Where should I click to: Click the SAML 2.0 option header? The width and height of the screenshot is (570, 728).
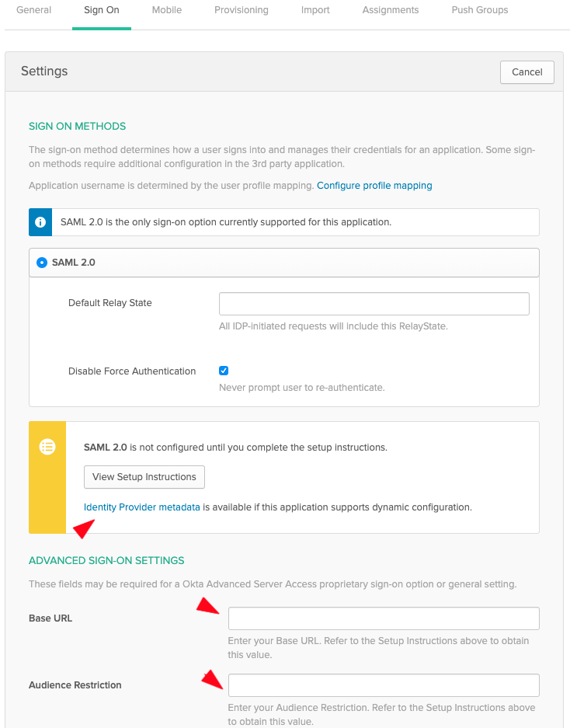[x=284, y=263]
